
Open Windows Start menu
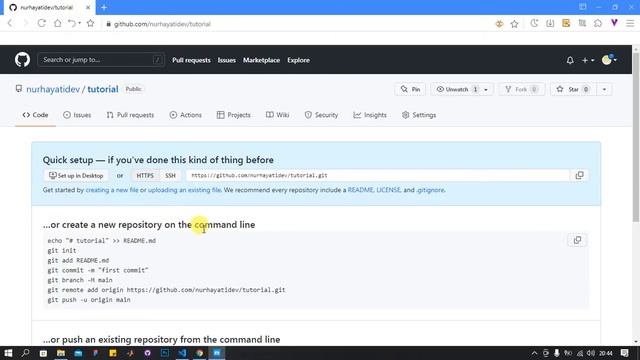point(8,353)
